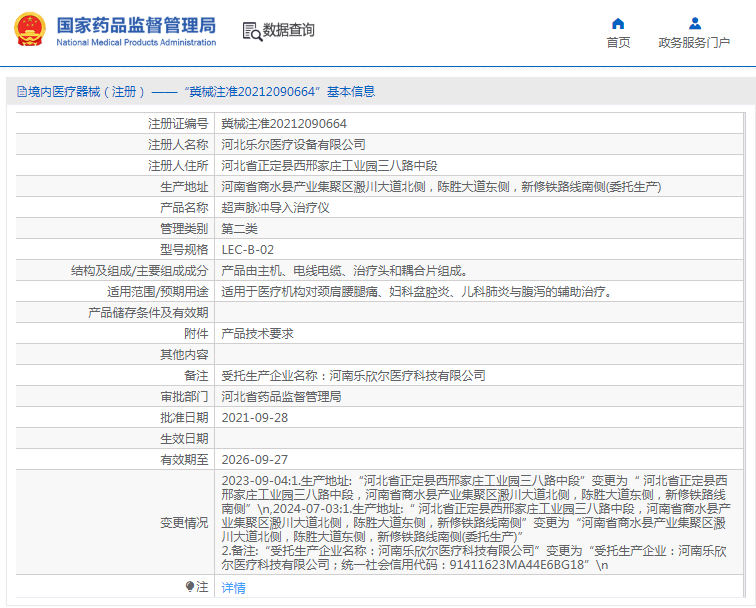Click the 注册证编号 label
The height and width of the screenshot is (608, 756).
178,124
